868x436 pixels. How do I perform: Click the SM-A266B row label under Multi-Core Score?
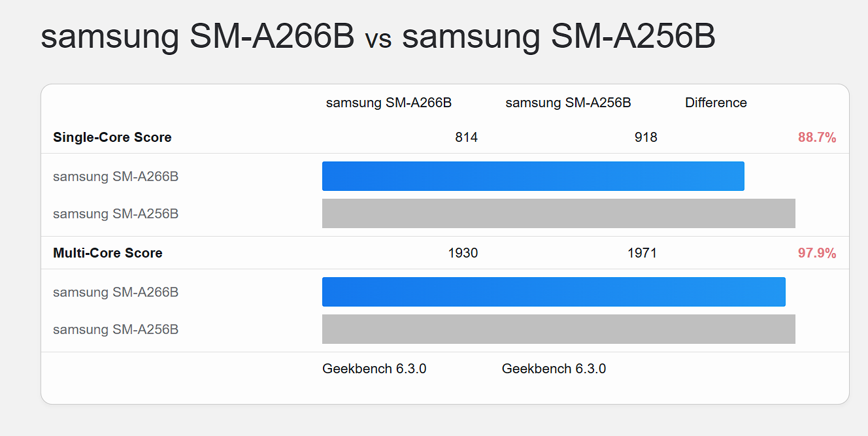tap(116, 292)
